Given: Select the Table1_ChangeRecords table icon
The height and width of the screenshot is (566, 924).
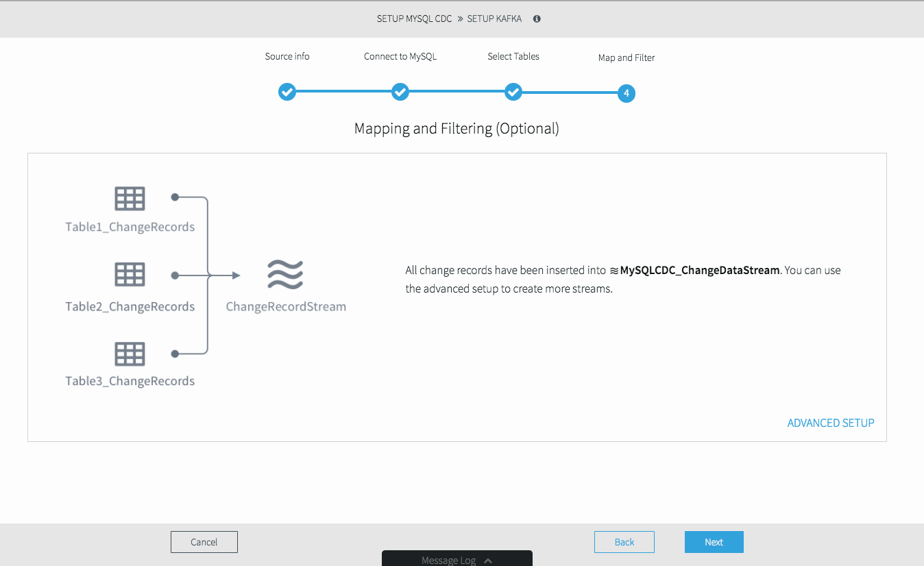Looking at the screenshot, I should pos(130,199).
